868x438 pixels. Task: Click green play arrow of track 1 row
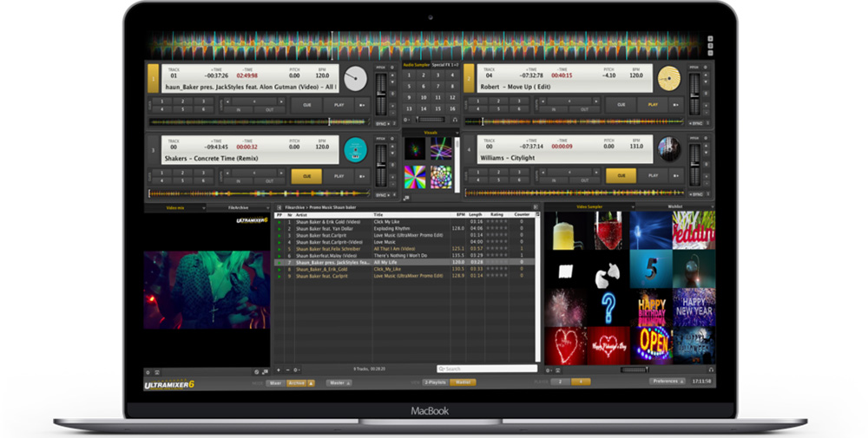[x=279, y=222]
